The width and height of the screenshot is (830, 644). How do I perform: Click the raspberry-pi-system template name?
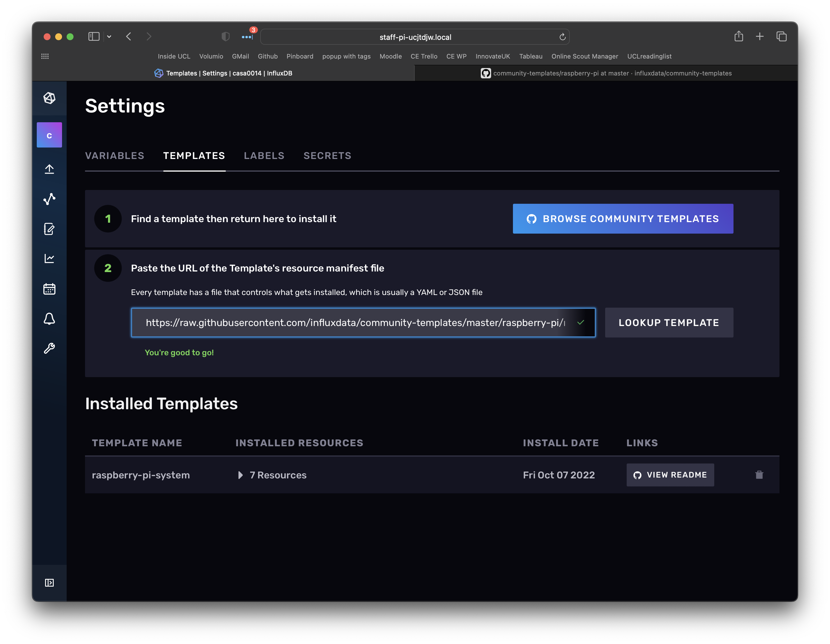[x=141, y=475]
